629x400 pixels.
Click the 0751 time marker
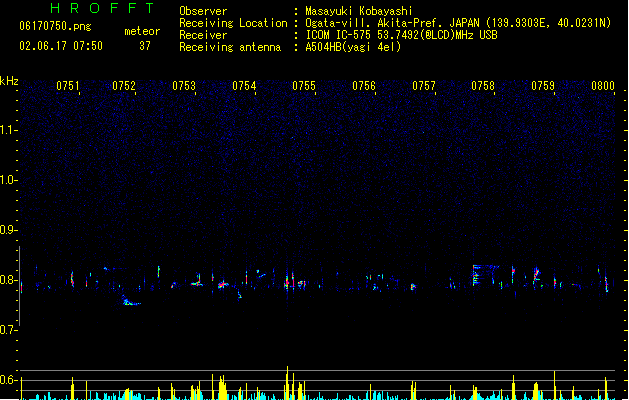(68, 86)
